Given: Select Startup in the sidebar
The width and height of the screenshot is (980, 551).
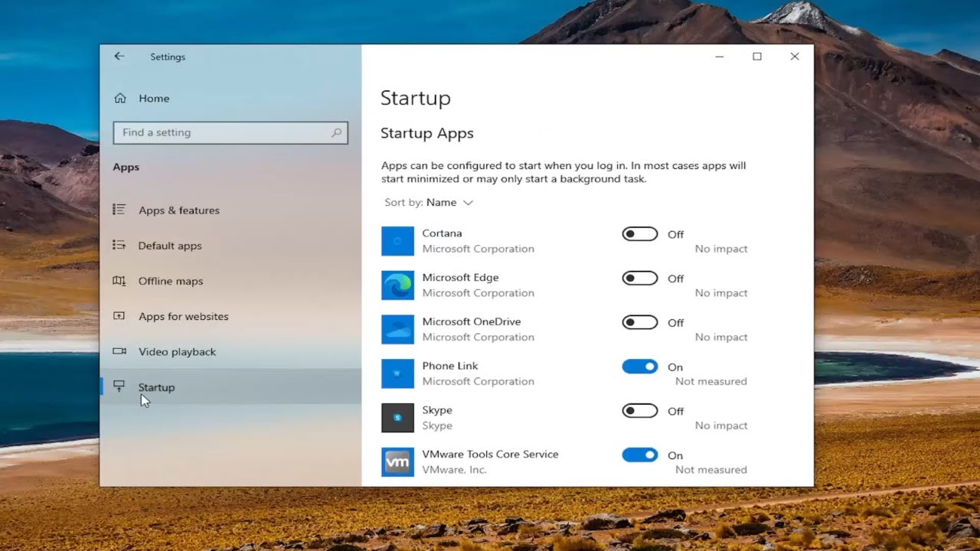Looking at the screenshot, I should click(230, 386).
